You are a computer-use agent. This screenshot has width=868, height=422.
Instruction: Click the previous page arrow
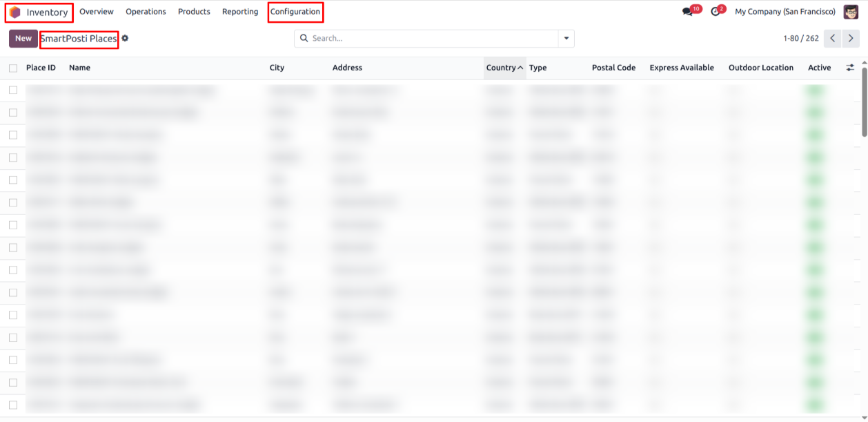[x=833, y=39]
